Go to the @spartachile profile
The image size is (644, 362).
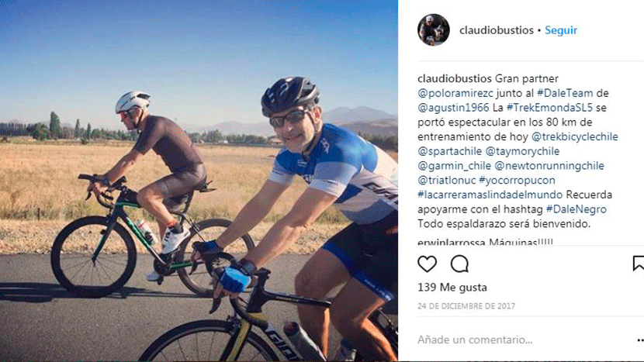(x=450, y=151)
